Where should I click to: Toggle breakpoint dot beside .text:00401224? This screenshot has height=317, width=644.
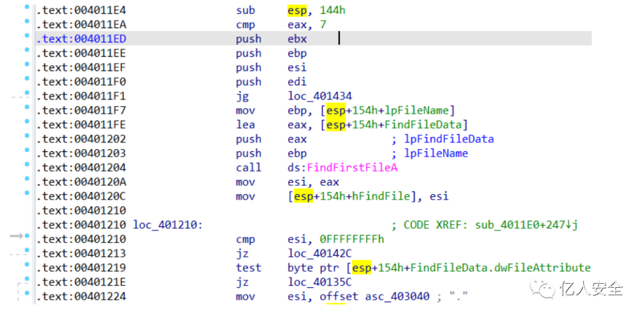pyautogui.click(x=27, y=293)
